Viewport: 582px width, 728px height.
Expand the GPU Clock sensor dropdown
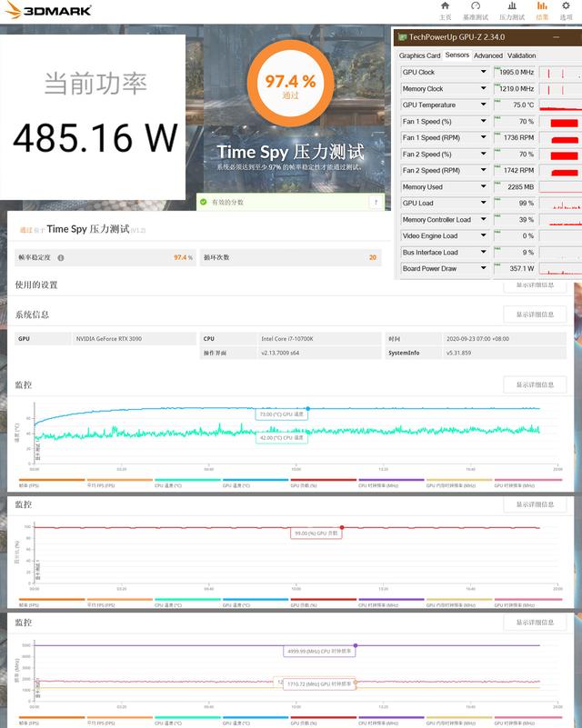click(x=484, y=72)
